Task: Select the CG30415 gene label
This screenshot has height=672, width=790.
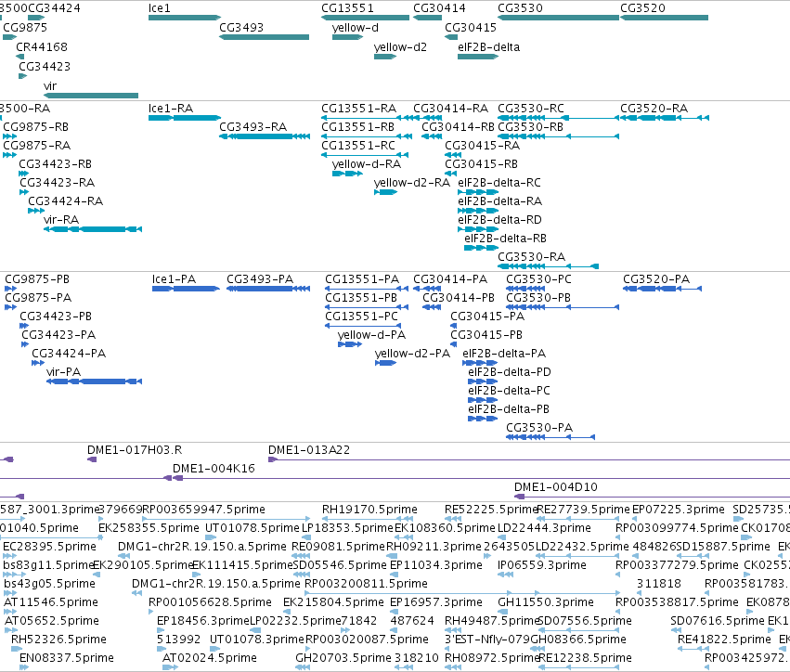Action: 471,28
